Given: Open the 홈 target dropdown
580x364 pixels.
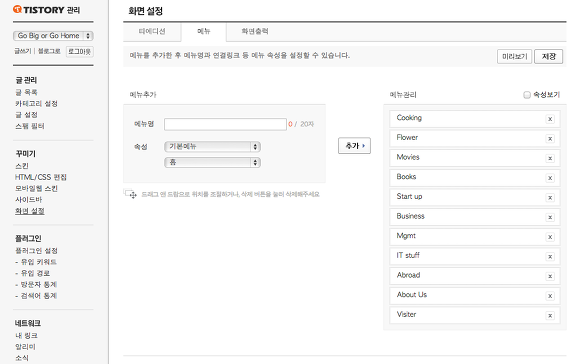Looking at the screenshot, I should (x=212, y=162).
